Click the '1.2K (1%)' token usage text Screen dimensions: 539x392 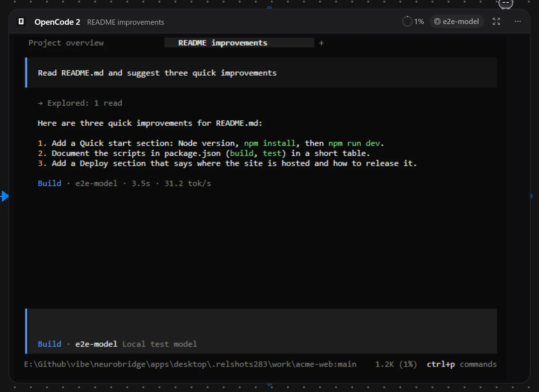click(396, 364)
